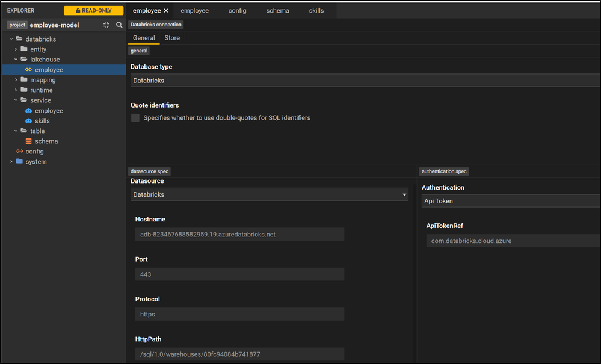Open the Authentication Api Token dropdown

[511, 201]
